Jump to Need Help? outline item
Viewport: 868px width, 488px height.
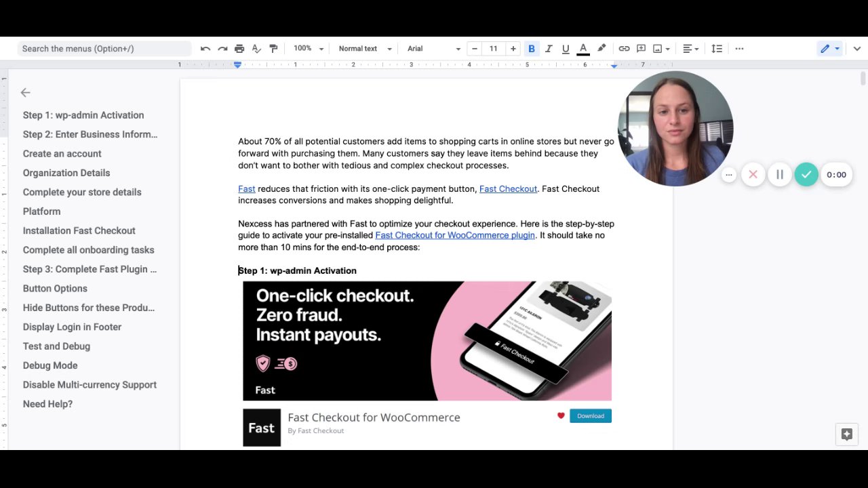pos(47,404)
